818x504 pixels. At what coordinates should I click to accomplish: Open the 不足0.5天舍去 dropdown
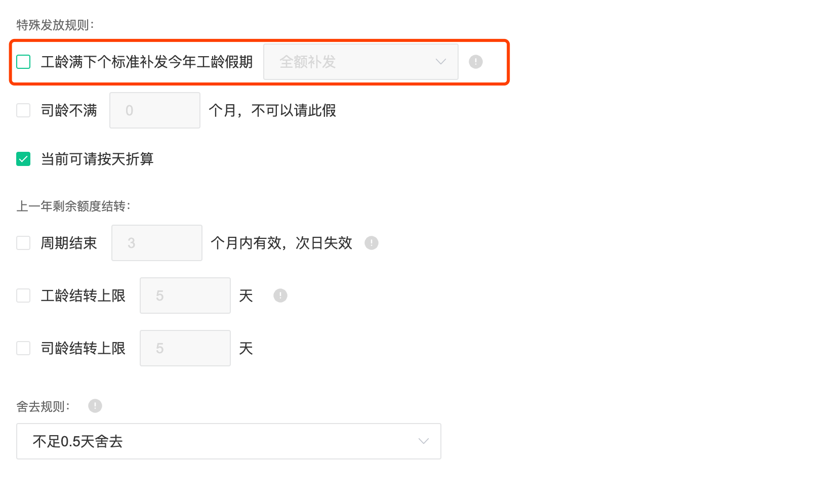tap(229, 441)
